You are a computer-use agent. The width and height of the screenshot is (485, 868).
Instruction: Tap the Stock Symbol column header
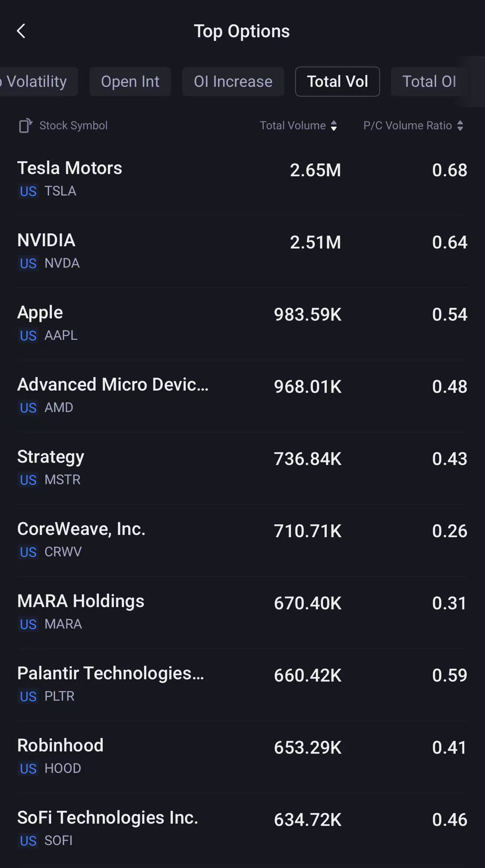(74, 125)
